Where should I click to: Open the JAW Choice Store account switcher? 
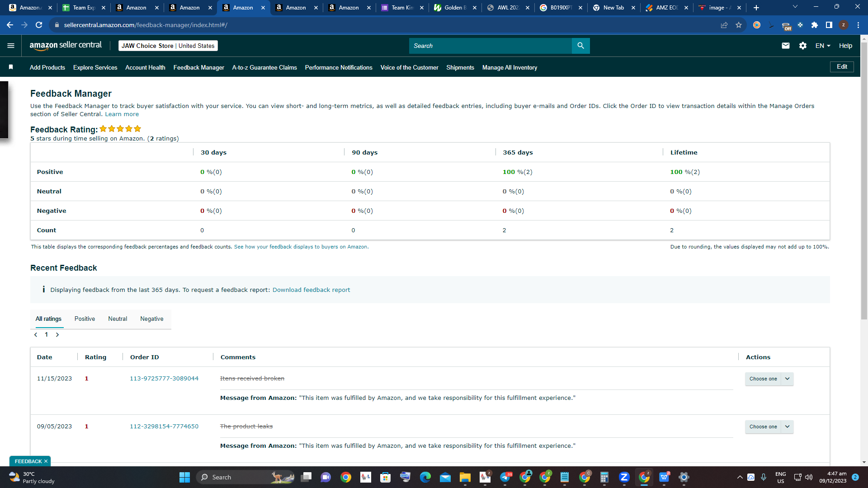point(168,46)
